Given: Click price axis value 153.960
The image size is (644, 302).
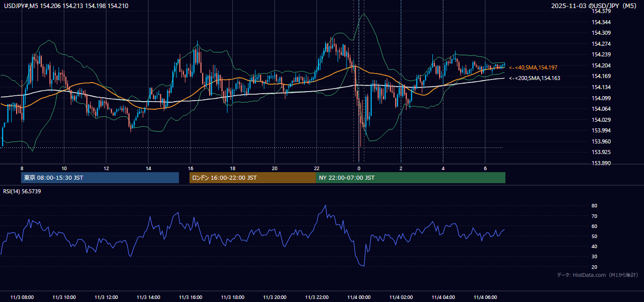Looking at the screenshot, I should point(601,141).
